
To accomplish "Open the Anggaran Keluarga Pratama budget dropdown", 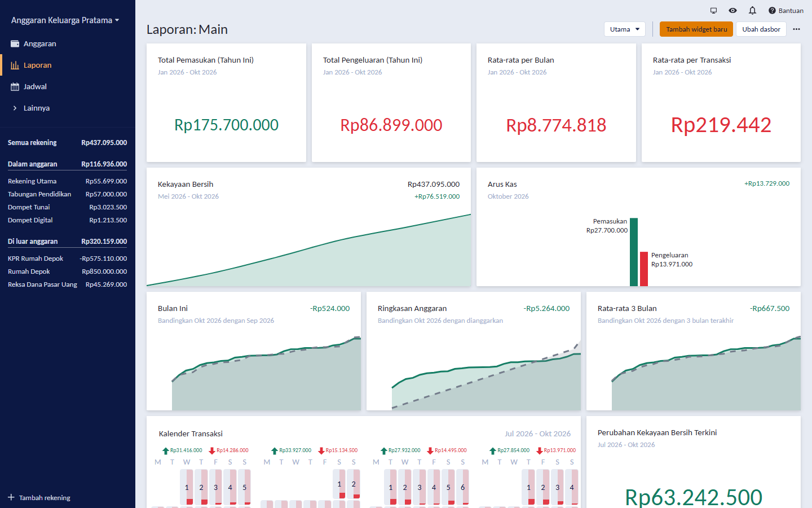I will coord(65,20).
